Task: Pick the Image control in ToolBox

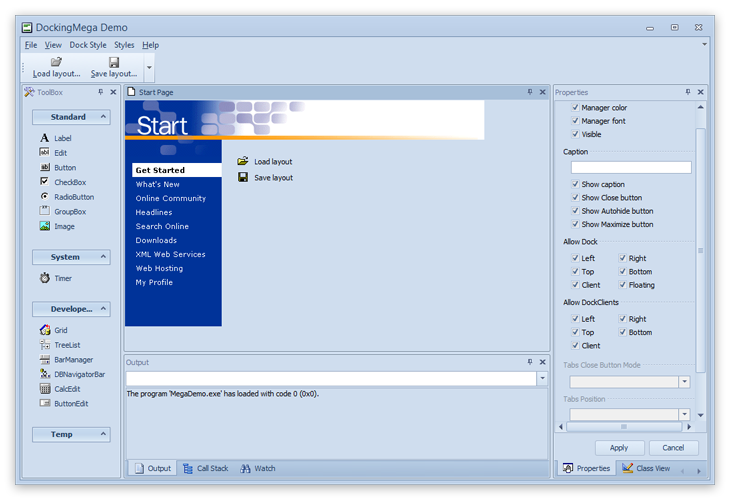Action: (45, 227)
